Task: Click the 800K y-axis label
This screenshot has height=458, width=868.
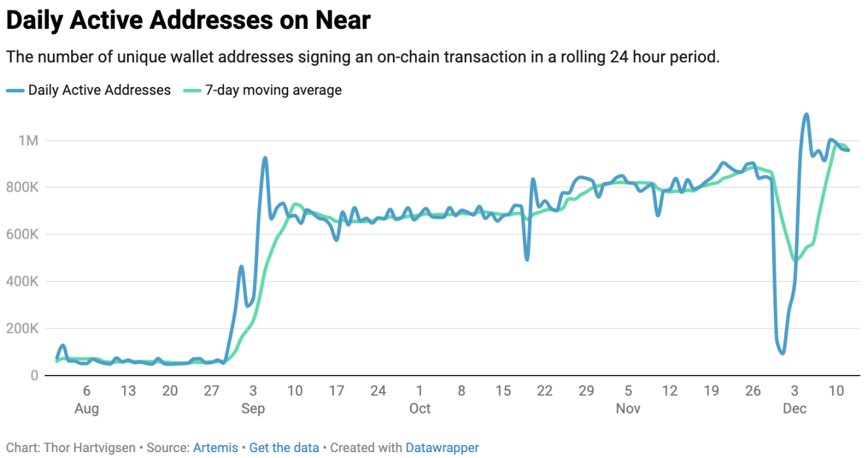Action: click(x=24, y=188)
